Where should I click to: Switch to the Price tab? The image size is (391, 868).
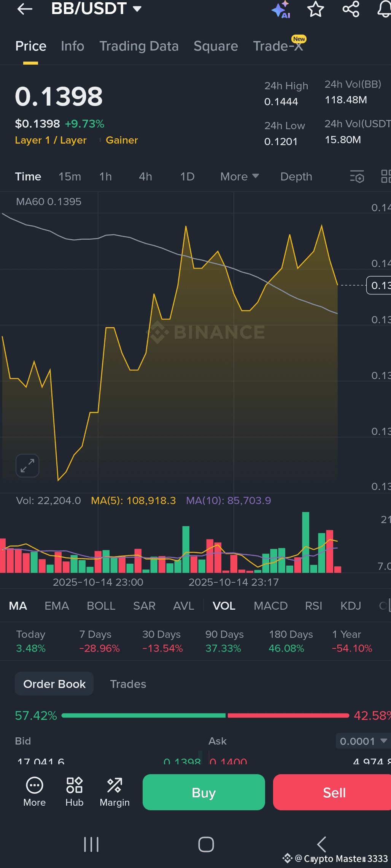click(31, 46)
